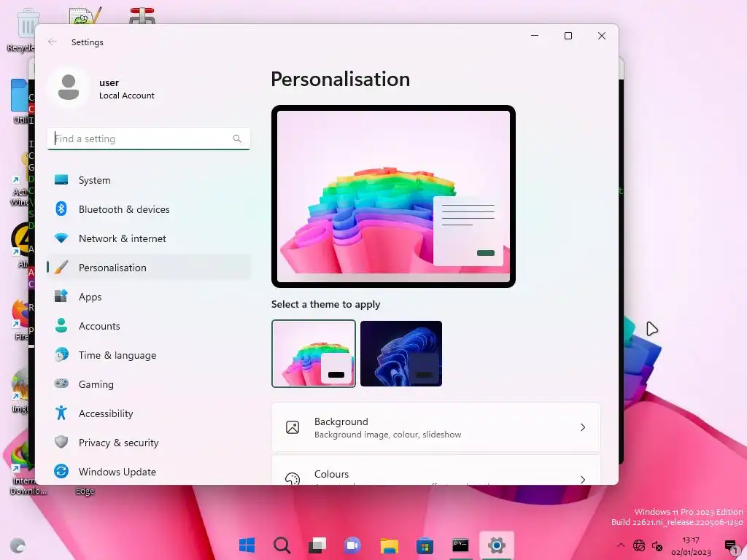This screenshot has width=747, height=560.
Task: Open Gaming settings
Action: pos(149,384)
